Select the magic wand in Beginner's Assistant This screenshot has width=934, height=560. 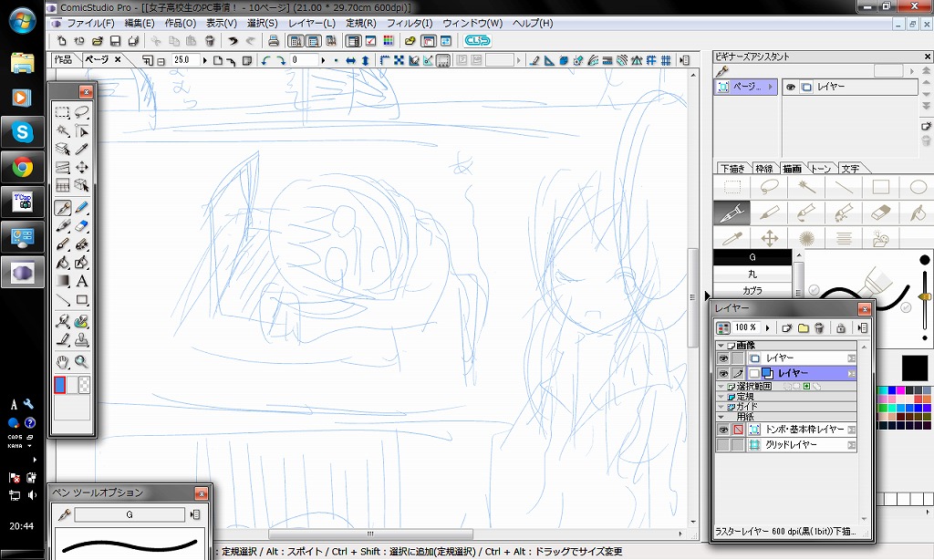(805, 187)
